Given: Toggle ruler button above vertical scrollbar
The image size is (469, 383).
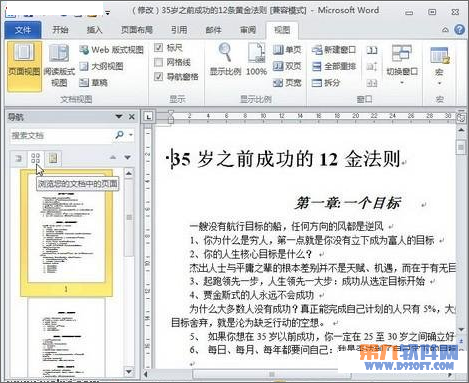Looking at the screenshot, I should [x=461, y=117].
